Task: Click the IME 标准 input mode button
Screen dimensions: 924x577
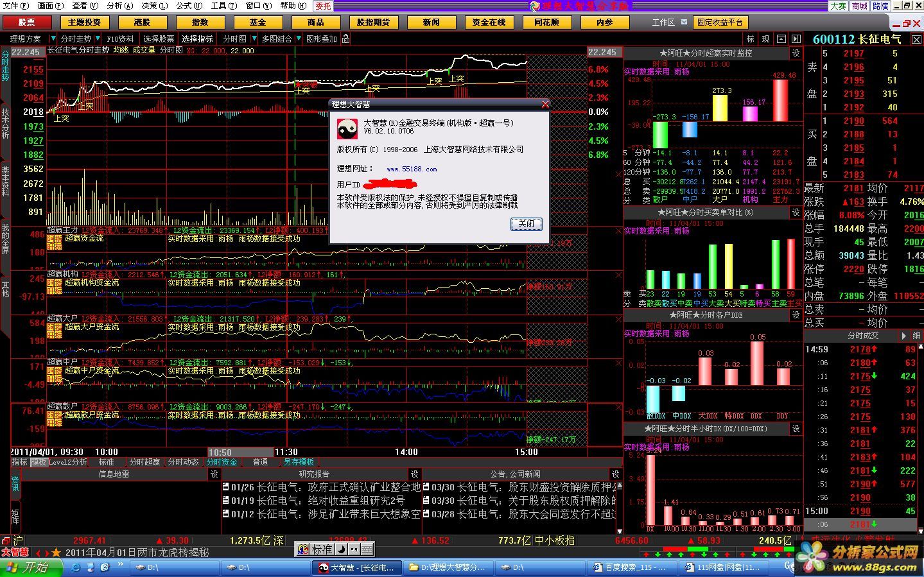Action: coord(322,549)
